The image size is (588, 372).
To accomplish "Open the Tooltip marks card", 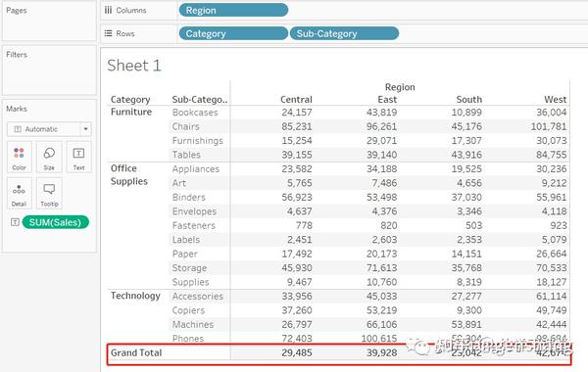I will (x=49, y=193).
